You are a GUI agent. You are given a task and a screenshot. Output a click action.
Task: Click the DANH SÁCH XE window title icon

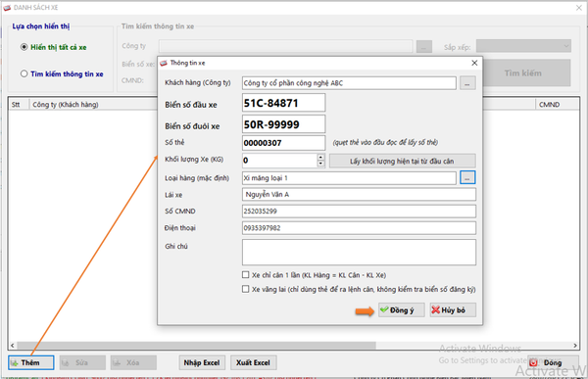7,8
